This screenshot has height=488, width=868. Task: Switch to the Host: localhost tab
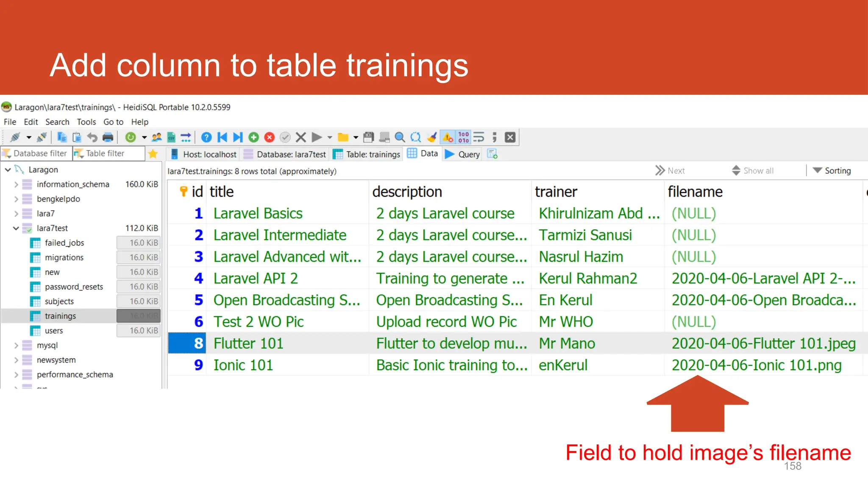(204, 154)
